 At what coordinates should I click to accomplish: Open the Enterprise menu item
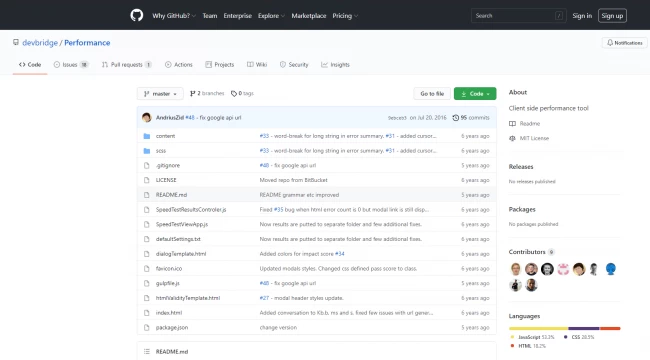(x=238, y=16)
